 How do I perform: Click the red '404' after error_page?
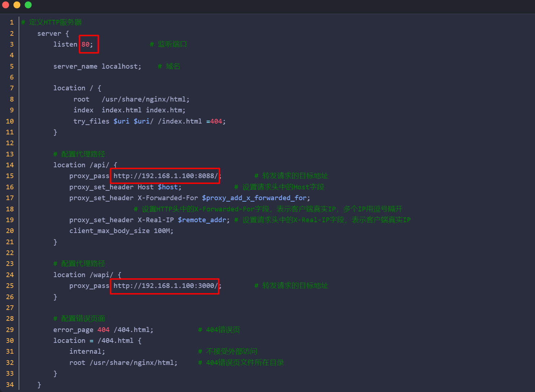click(103, 329)
